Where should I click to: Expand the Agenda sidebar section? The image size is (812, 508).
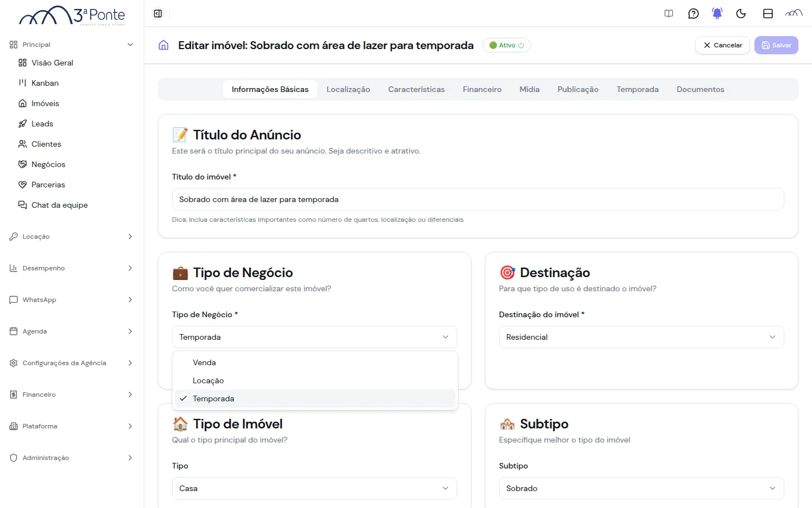click(72, 331)
